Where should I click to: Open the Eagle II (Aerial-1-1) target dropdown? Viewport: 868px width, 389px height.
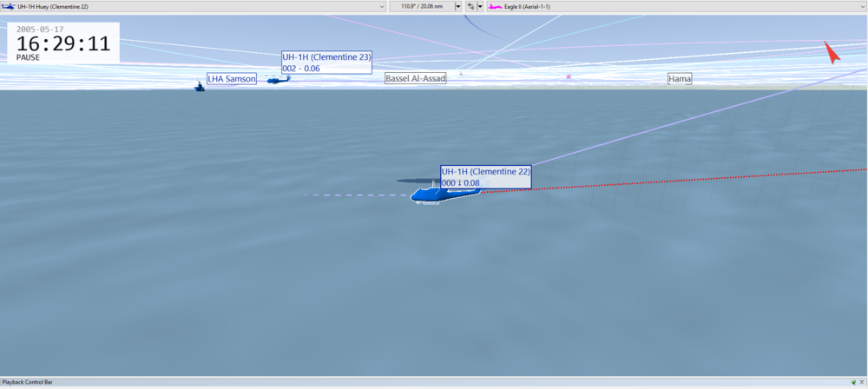[677, 6]
